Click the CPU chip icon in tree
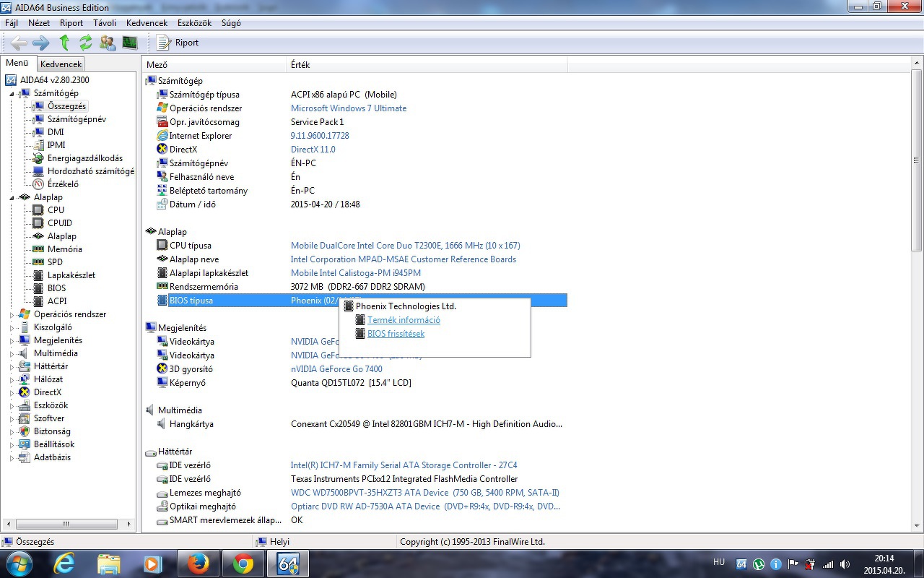Viewport: 924px width, 578px height. point(39,210)
